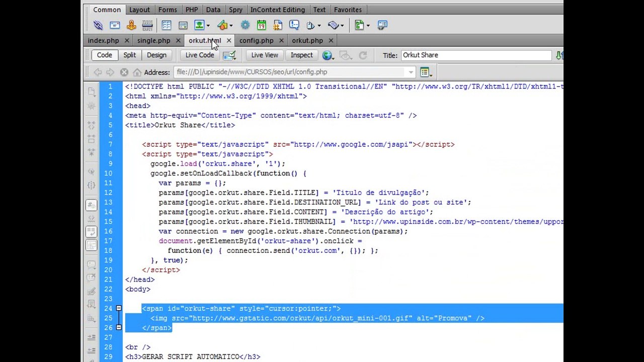Screen dimensions: 644x362
Task: Click Apply Comment icon in coding toolbar
Action: pos(91,264)
